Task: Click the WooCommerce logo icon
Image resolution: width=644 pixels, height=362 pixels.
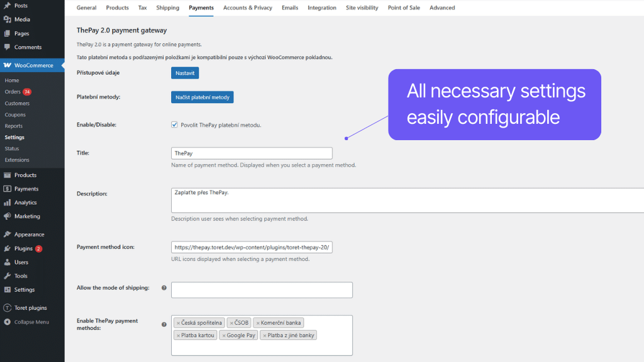Action: click(8, 65)
